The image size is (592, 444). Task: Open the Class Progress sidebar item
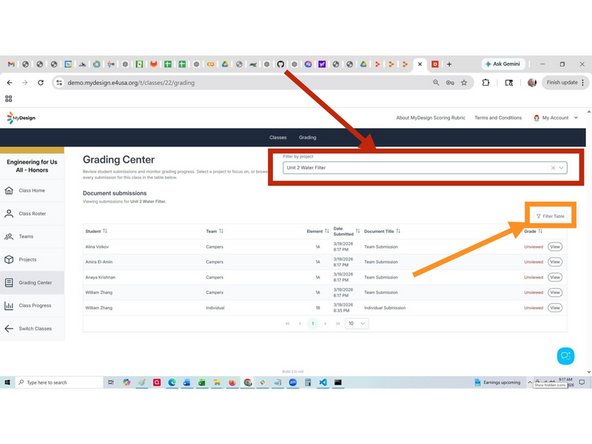[32, 305]
